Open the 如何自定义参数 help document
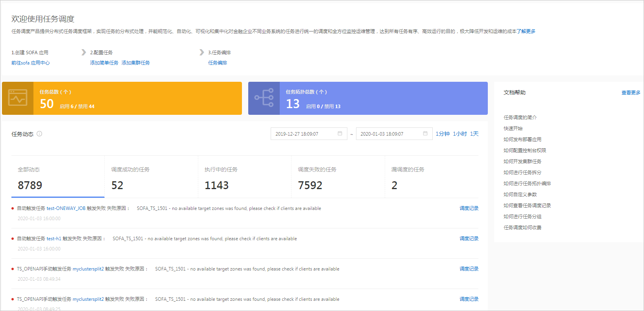This screenshot has height=311, width=644. pyautogui.click(x=520, y=195)
